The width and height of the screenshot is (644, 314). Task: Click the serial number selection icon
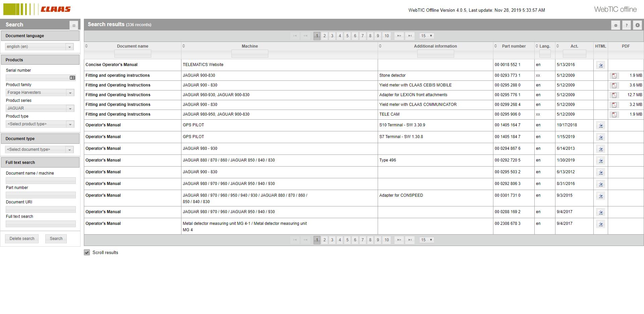point(72,77)
